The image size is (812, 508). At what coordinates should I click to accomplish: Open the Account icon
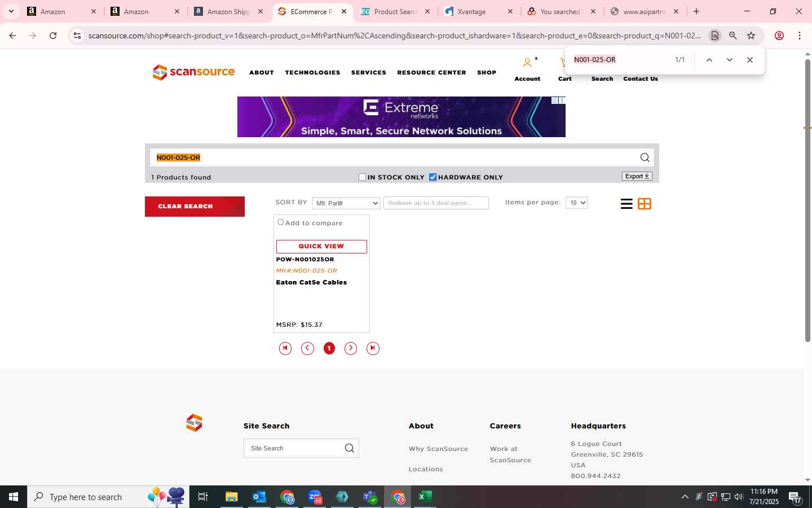(527, 63)
